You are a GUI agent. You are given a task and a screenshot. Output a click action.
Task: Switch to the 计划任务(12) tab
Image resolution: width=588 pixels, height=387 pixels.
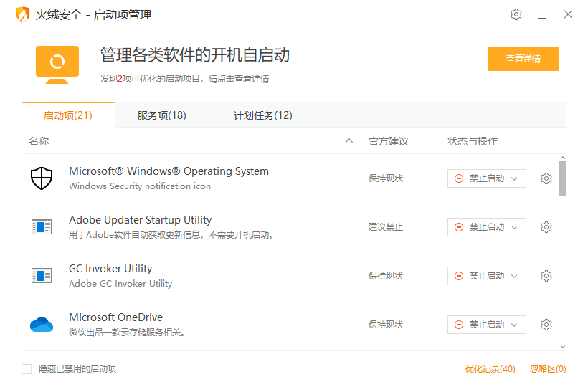(x=263, y=115)
